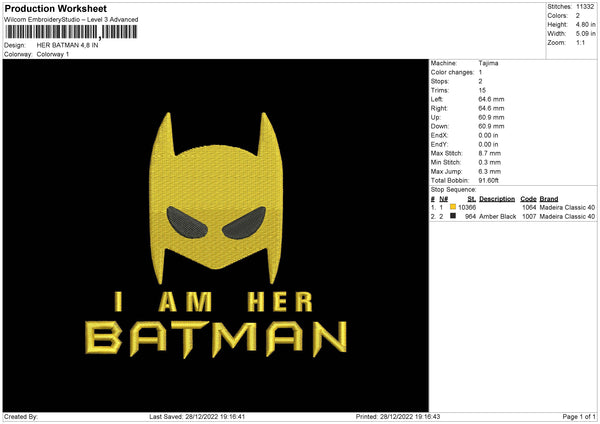This screenshot has height=424, width=600.
Task: Click the 'I AM HER' embroidered text
Action: 214,302
